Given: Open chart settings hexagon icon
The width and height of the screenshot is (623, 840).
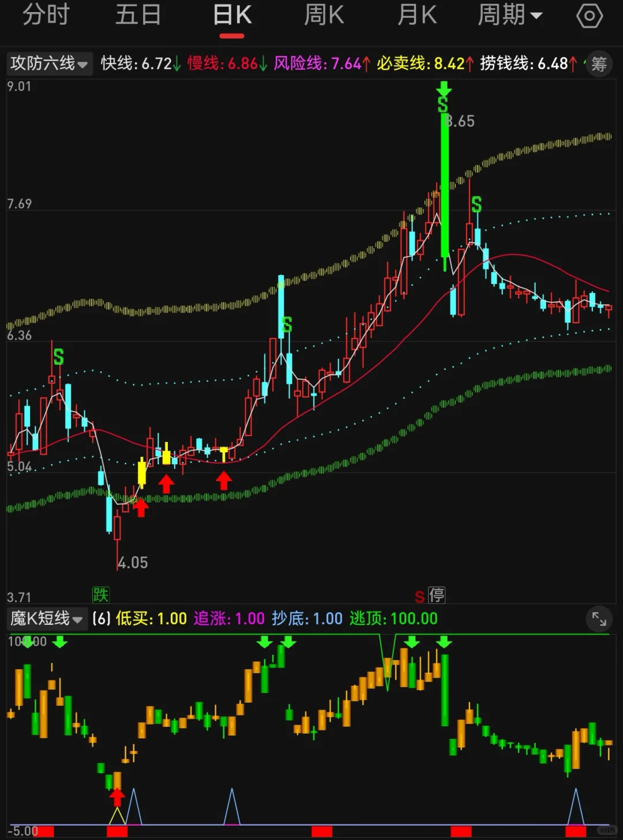Looking at the screenshot, I should pyautogui.click(x=590, y=16).
